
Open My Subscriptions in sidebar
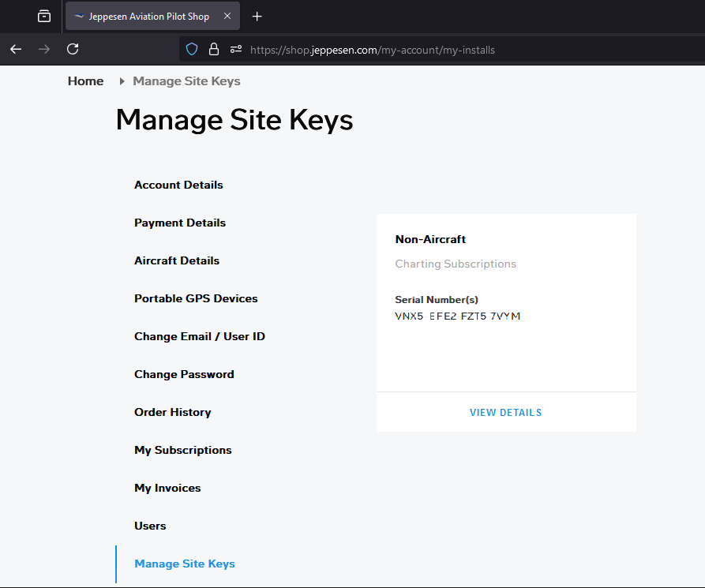tap(183, 450)
